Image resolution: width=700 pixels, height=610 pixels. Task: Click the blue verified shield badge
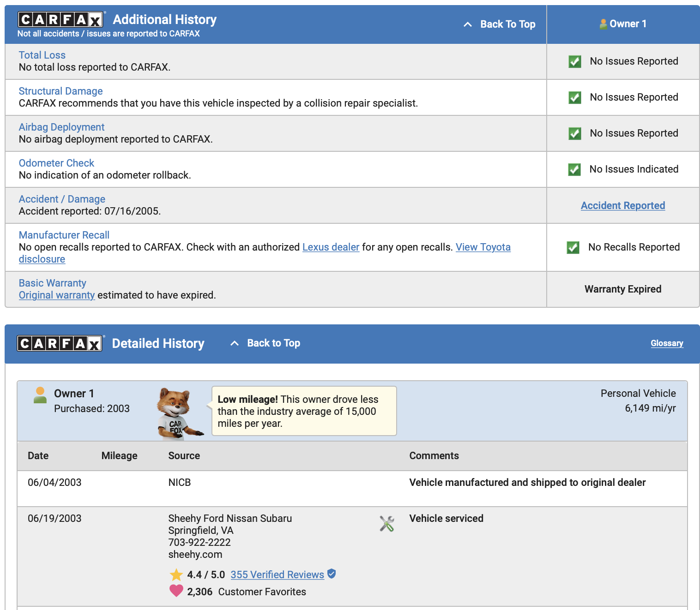click(332, 574)
